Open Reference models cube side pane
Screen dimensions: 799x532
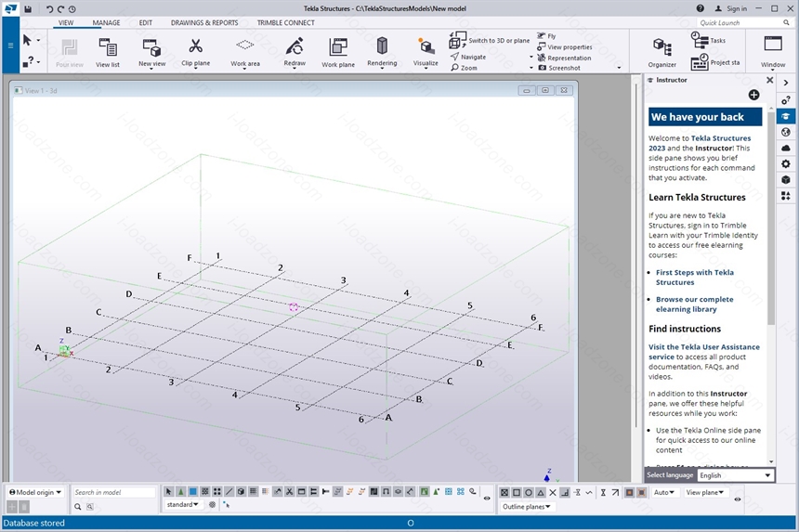786,180
